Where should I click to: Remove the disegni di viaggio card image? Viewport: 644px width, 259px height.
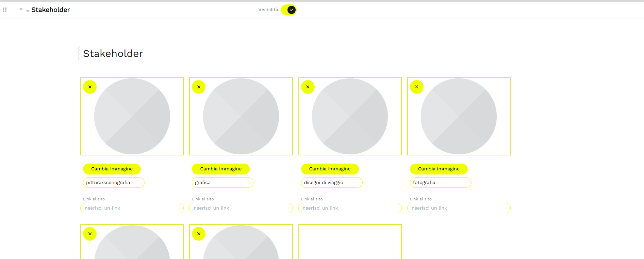click(x=308, y=87)
